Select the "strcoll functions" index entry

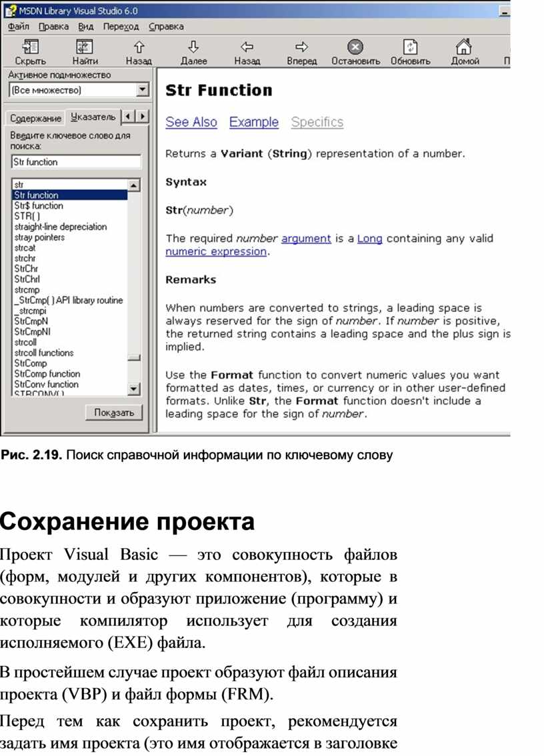pyautogui.click(x=44, y=353)
